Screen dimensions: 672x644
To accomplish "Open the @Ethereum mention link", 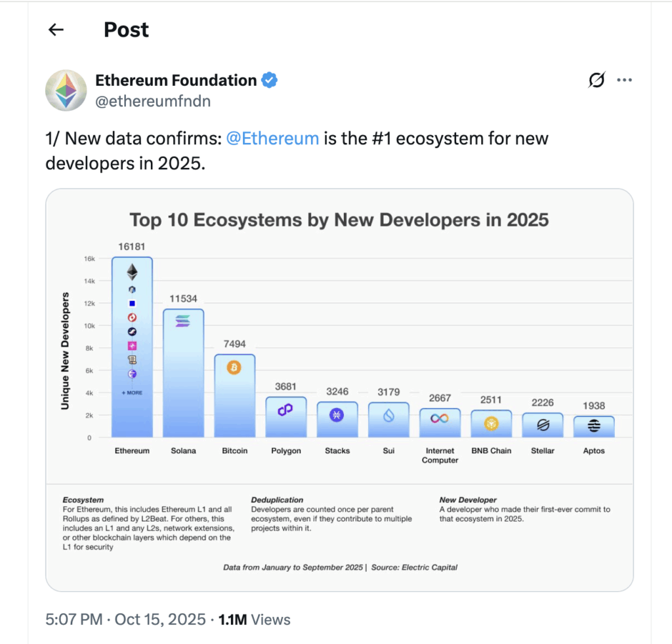I will click(x=272, y=138).
